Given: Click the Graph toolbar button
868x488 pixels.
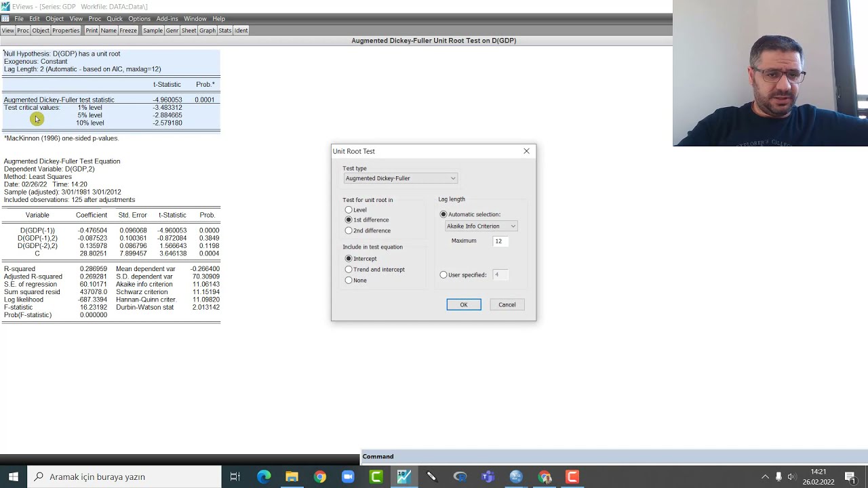Looking at the screenshot, I should pos(208,30).
